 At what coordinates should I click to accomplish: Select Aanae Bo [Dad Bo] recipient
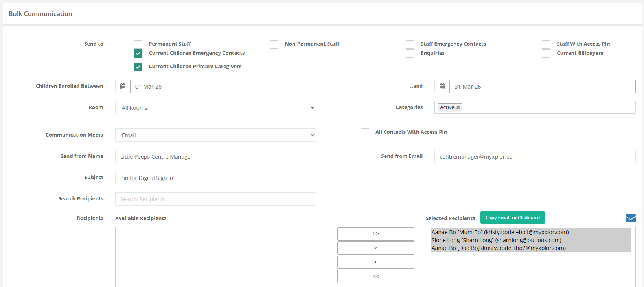530,248
